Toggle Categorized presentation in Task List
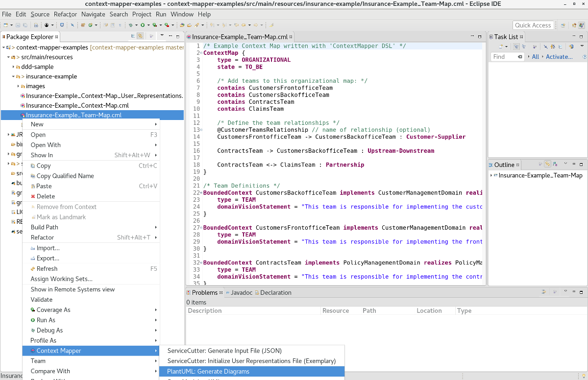 516,47
